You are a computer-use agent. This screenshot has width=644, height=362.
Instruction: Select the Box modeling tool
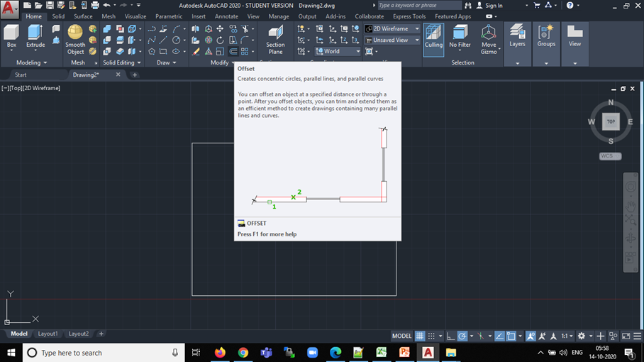pyautogui.click(x=11, y=37)
